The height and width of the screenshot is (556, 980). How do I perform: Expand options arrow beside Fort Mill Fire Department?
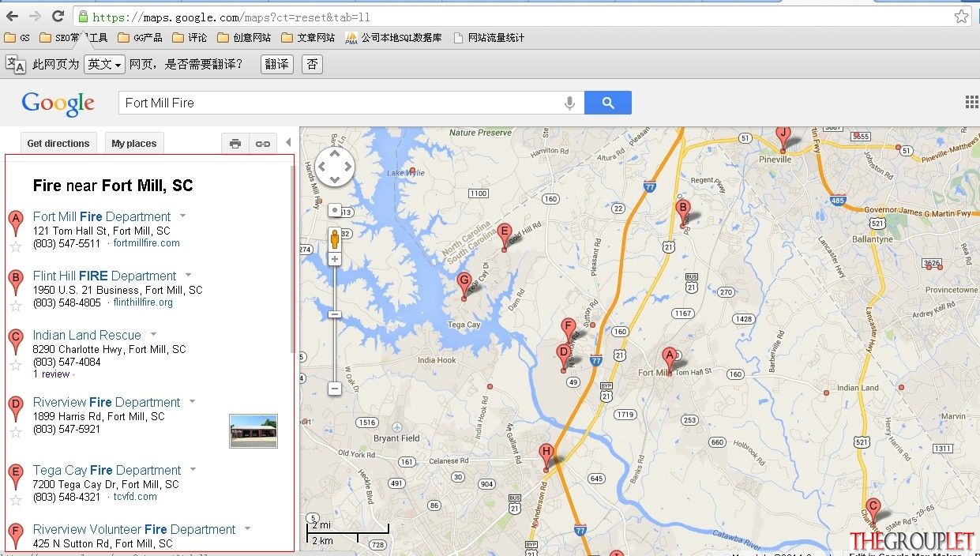pyautogui.click(x=182, y=216)
